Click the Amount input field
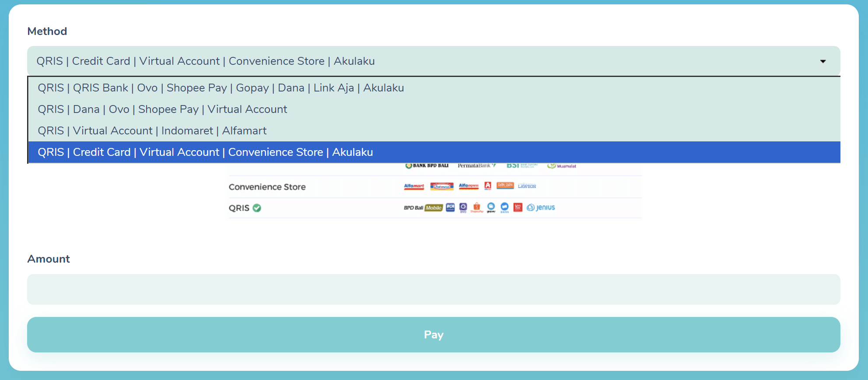 pos(433,289)
